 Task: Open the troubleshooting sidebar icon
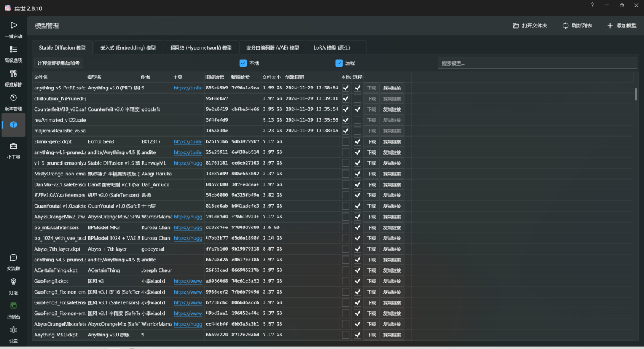(13, 73)
